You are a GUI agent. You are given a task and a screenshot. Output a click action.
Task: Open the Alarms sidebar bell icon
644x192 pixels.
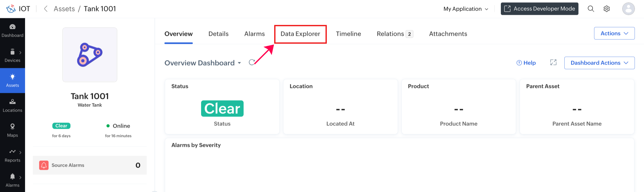coord(13,176)
